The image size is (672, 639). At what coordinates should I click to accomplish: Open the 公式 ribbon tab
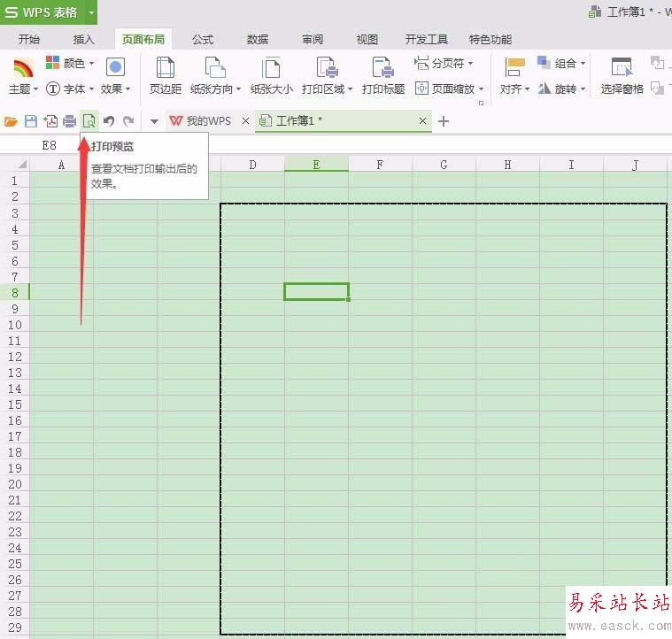tap(203, 40)
